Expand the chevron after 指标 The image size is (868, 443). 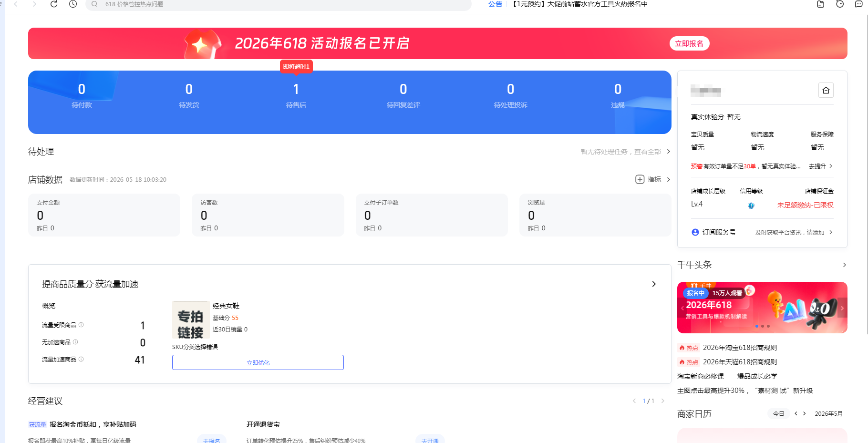click(668, 179)
